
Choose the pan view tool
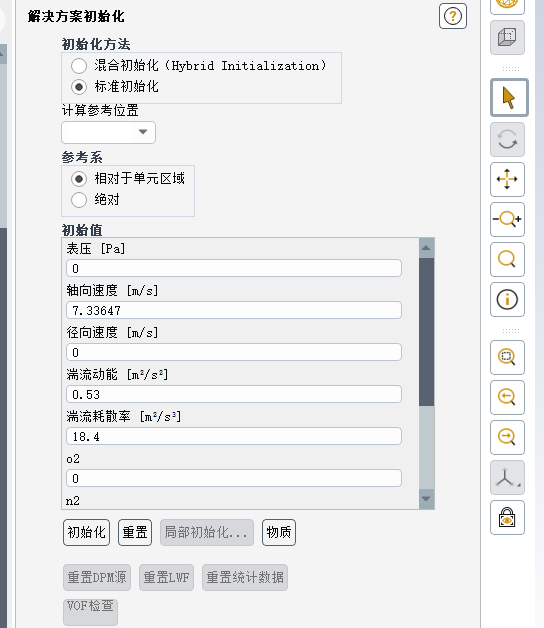tap(507, 179)
